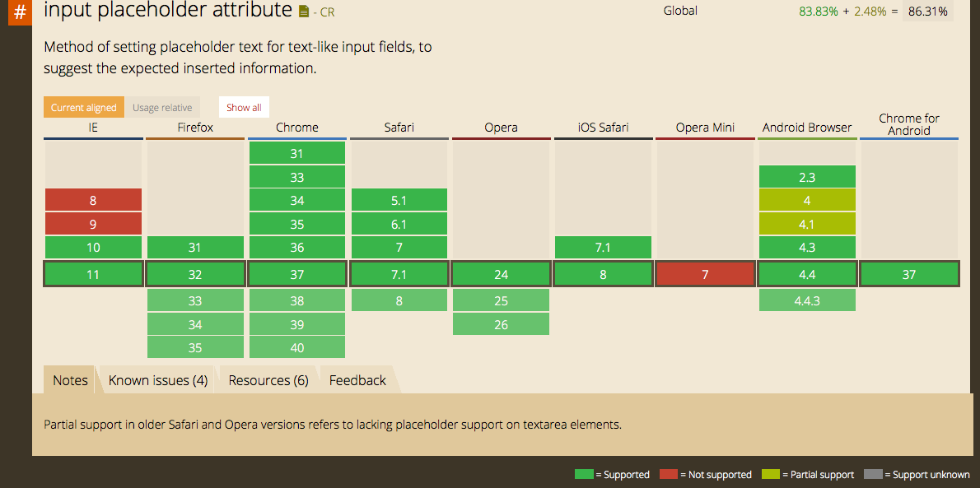Select the Chrome for Android column header
The image size is (980, 488).
pos(909,125)
